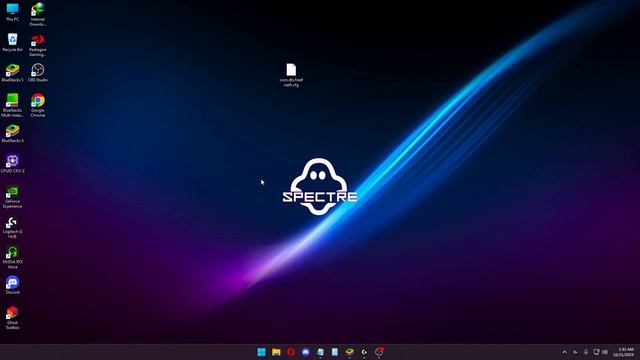Open Discord from the taskbar
This screenshot has height=360, width=640.
306,352
